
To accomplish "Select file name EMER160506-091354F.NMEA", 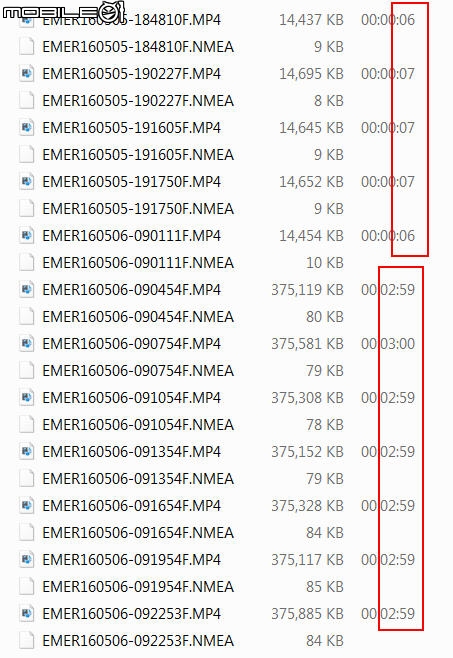I will coord(138,479).
